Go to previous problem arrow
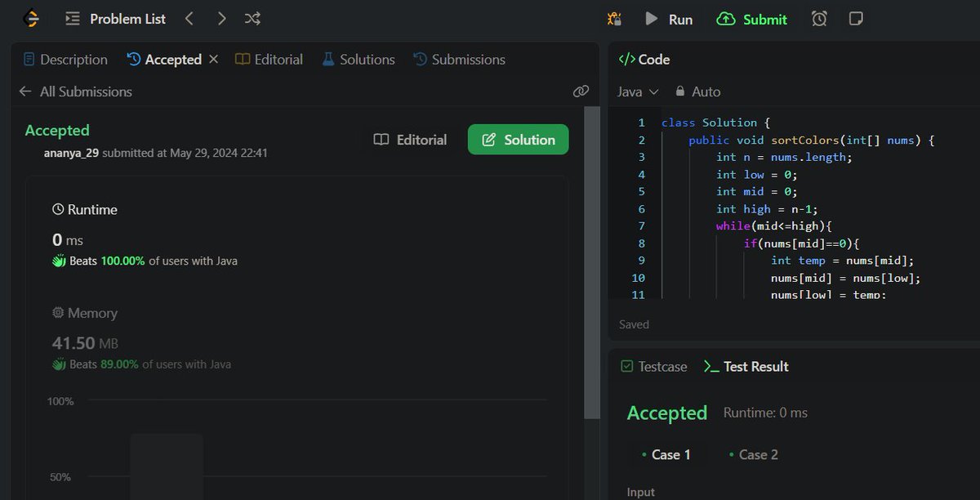980x500 pixels. [x=189, y=19]
